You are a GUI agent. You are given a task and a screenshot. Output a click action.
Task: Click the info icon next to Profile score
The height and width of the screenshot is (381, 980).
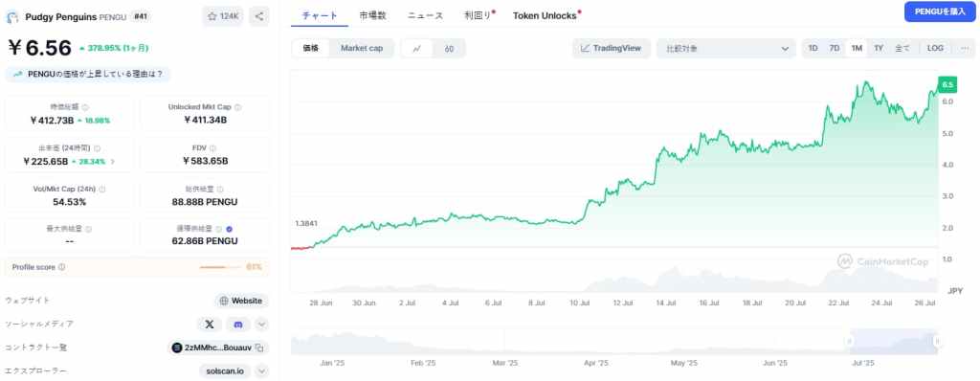tap(61, 267)
